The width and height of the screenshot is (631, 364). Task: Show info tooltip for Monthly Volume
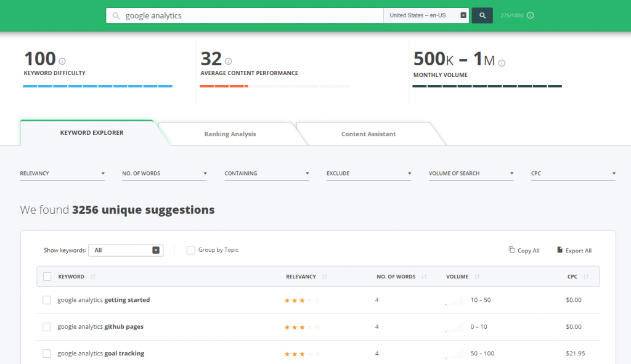[502, 63]
